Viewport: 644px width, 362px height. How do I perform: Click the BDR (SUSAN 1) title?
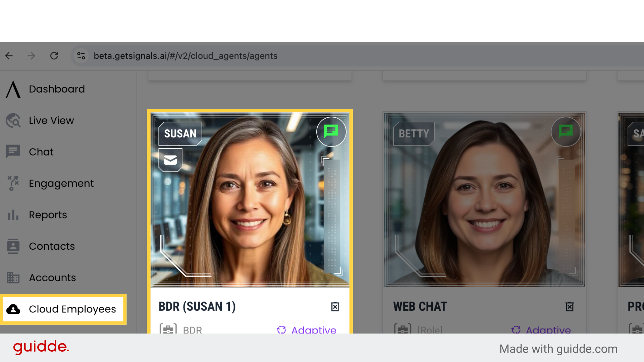tap(197, 307)
